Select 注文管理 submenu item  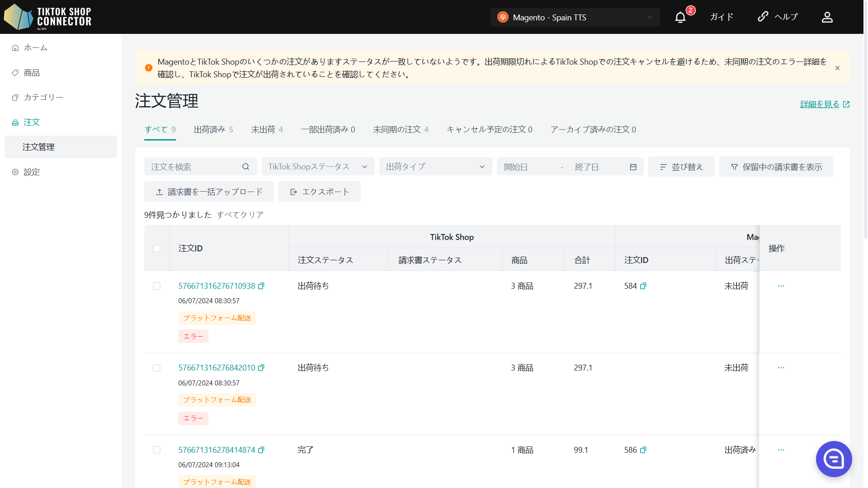tap(61, 147)
